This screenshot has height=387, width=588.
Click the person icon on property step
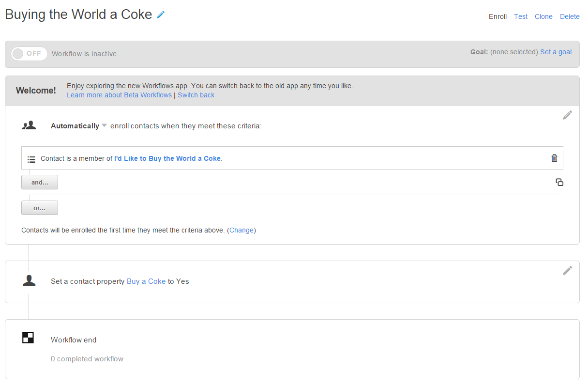29,281
